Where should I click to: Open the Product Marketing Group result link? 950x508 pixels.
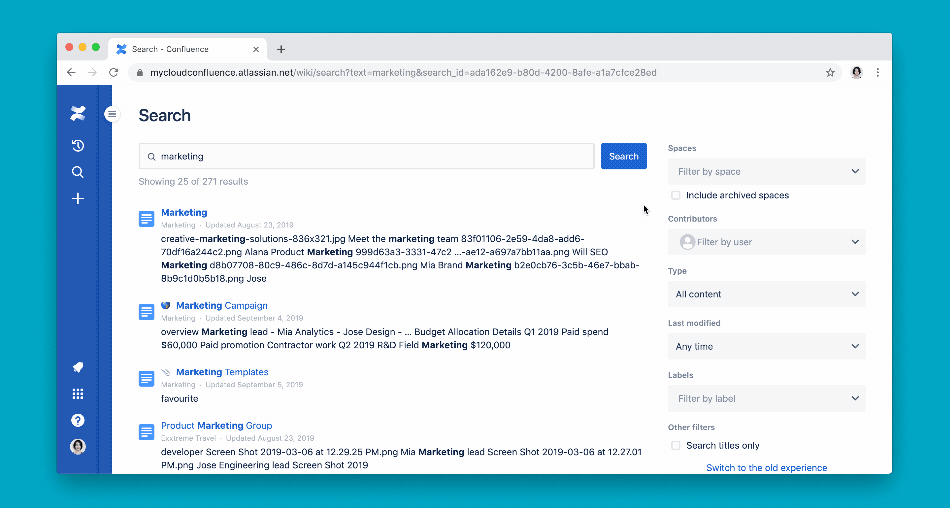217,426
